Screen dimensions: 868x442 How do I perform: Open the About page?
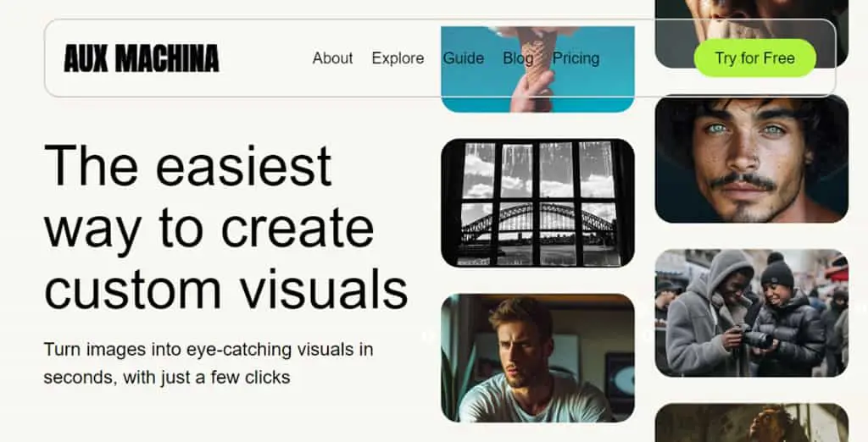click(x=332, y=58)
